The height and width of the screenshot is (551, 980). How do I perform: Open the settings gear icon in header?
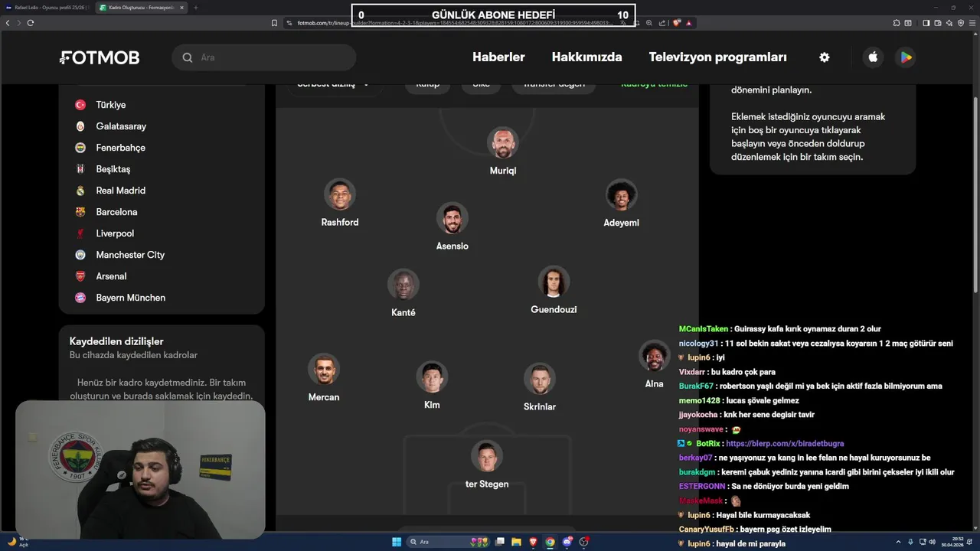point(825,57)
